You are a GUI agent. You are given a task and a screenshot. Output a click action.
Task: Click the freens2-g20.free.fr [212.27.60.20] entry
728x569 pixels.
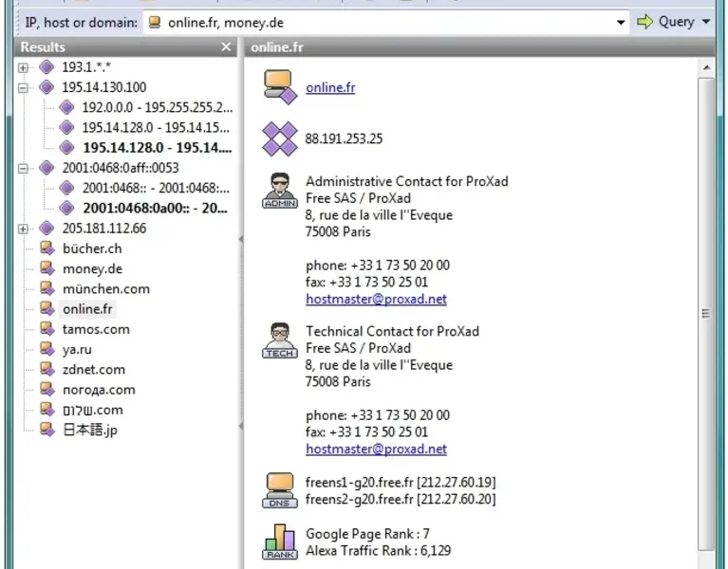pyautogui.click(x=401, y=500)
